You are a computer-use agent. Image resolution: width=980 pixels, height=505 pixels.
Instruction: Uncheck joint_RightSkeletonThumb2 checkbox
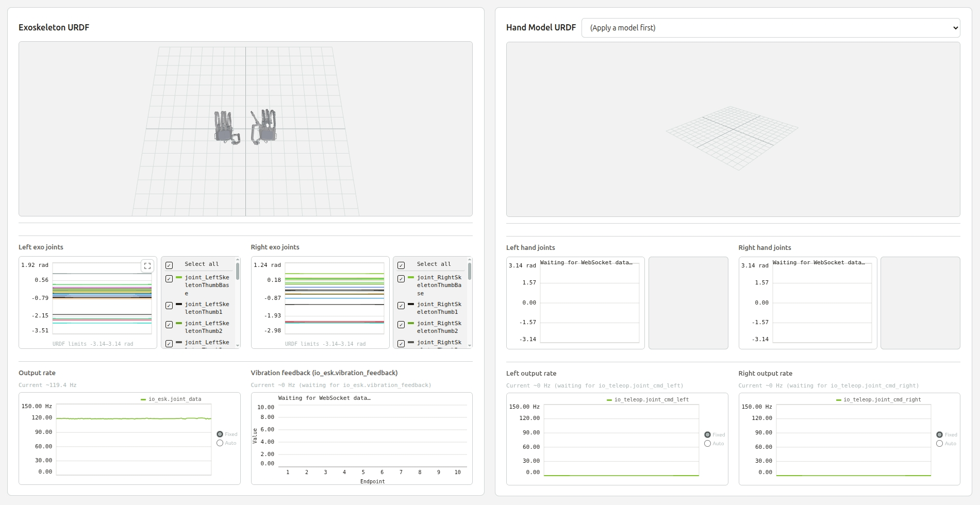click(x=401, y=325)
